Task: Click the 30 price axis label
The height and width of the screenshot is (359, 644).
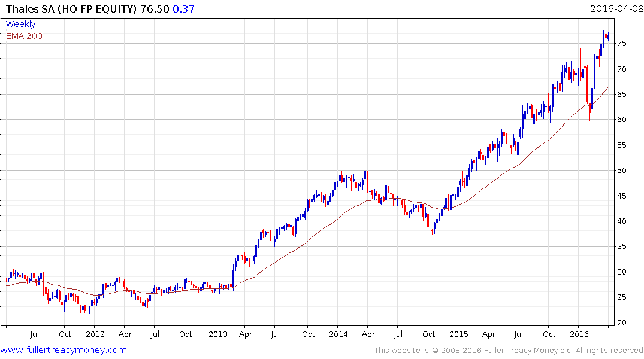Action: (622, 272)
